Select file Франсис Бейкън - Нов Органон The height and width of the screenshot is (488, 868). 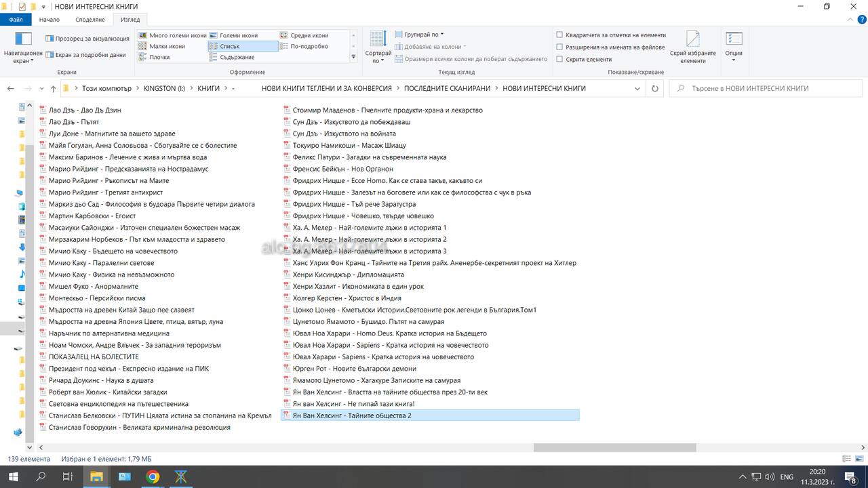[342, 169]
